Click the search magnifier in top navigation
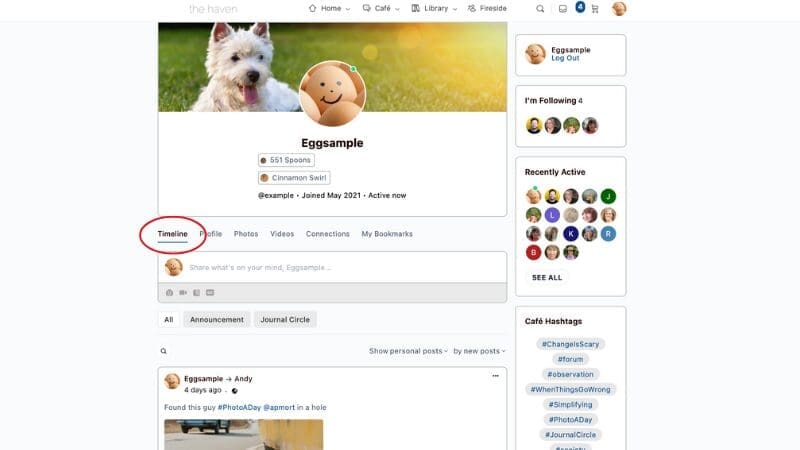Viewport: 800px width, 450px height. click(541, 9)
